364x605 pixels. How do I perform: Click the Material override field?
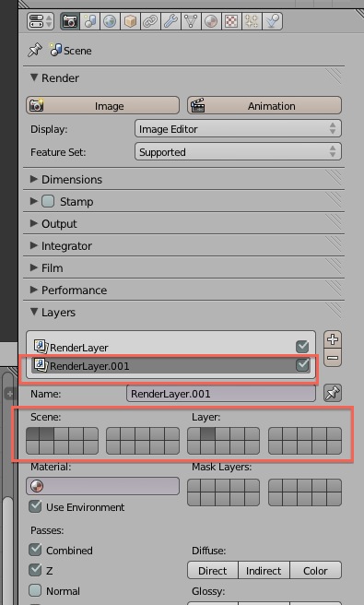(102, 486)
